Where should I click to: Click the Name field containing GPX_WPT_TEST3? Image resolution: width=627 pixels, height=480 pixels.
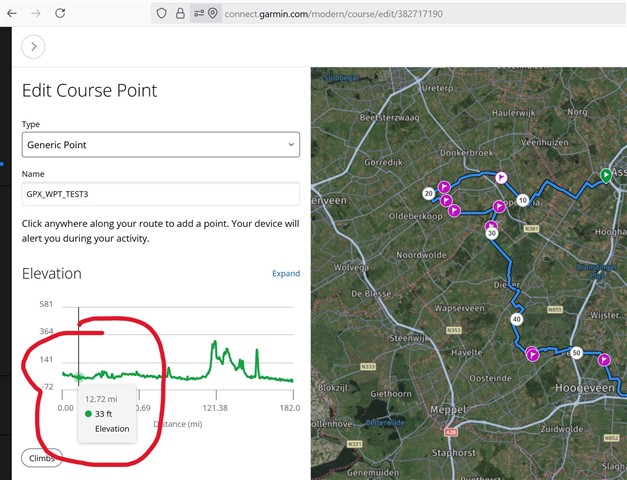(x=161, y=194)
